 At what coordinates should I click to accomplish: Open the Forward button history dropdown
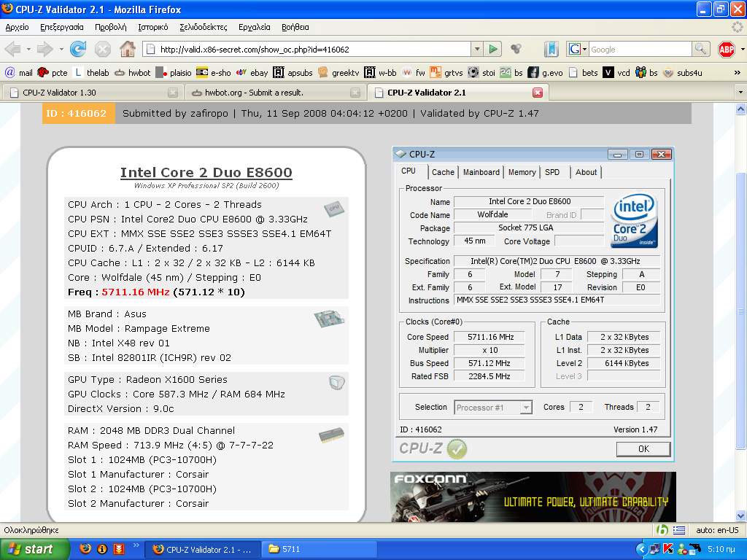click(61, 49)
